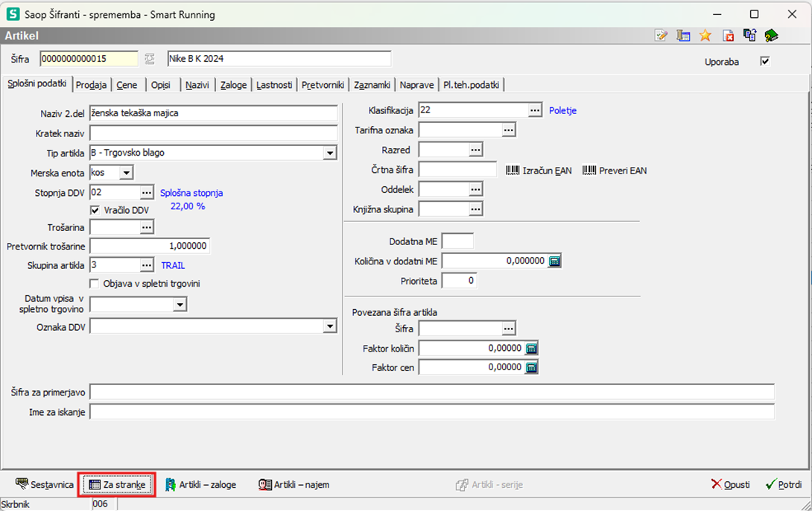Click the icon beside the Šifra field
This screenshot has height=511, width=812.
(x=150, y=59)
